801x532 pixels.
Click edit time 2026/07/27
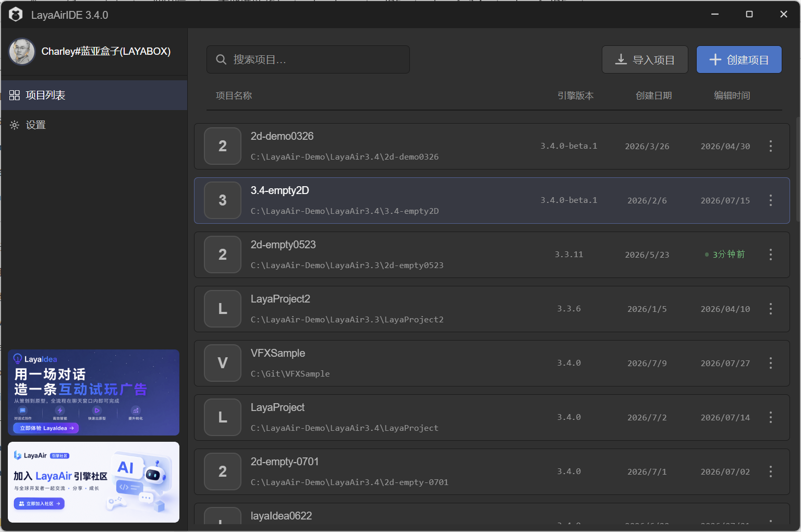click(x=725, y=364)
